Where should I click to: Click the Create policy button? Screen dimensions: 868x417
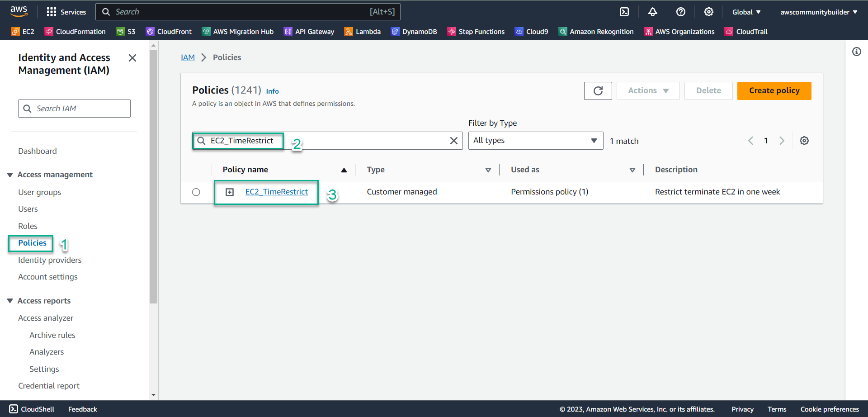point(774,91)
